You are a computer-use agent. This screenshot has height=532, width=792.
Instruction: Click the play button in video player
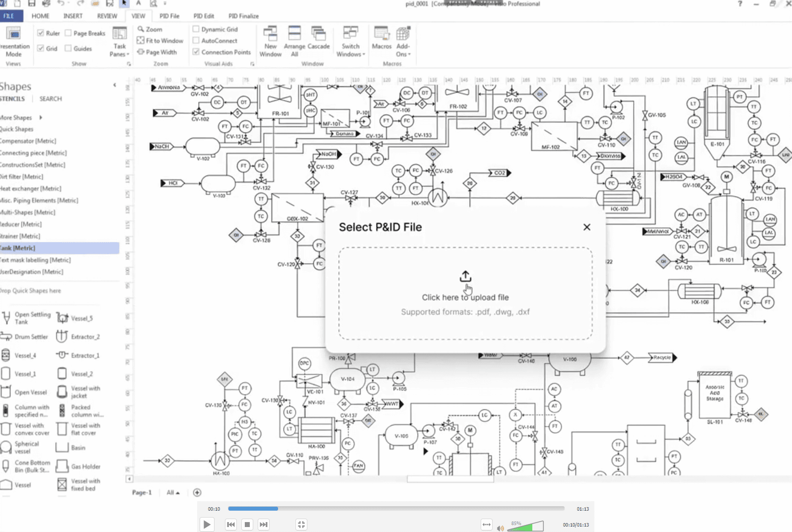point(207,524)
